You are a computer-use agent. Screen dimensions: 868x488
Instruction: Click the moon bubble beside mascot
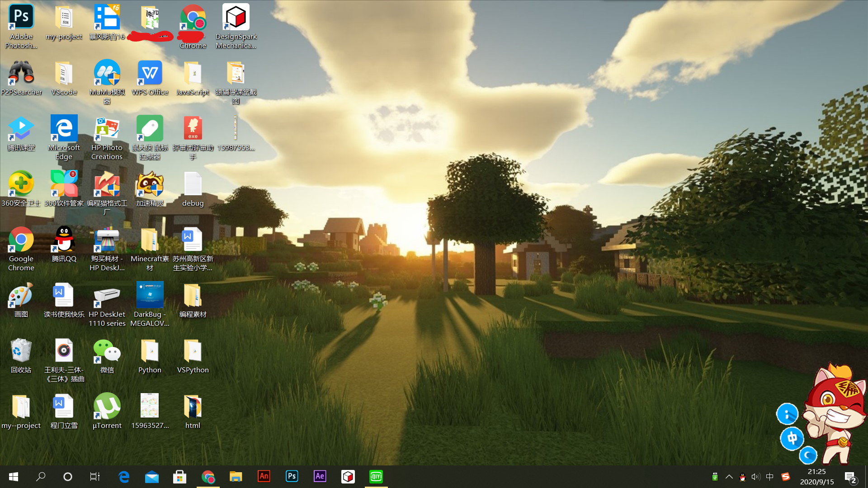point(808,455)
